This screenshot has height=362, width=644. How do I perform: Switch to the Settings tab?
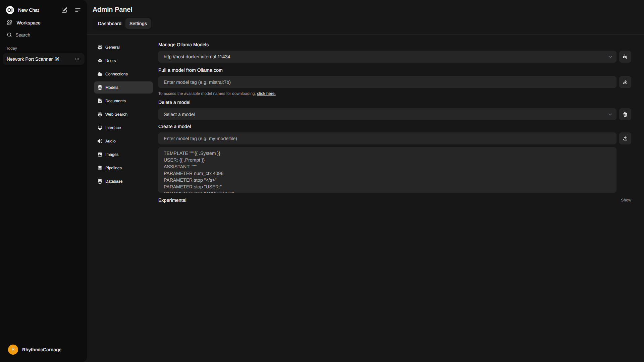[138, 23]
